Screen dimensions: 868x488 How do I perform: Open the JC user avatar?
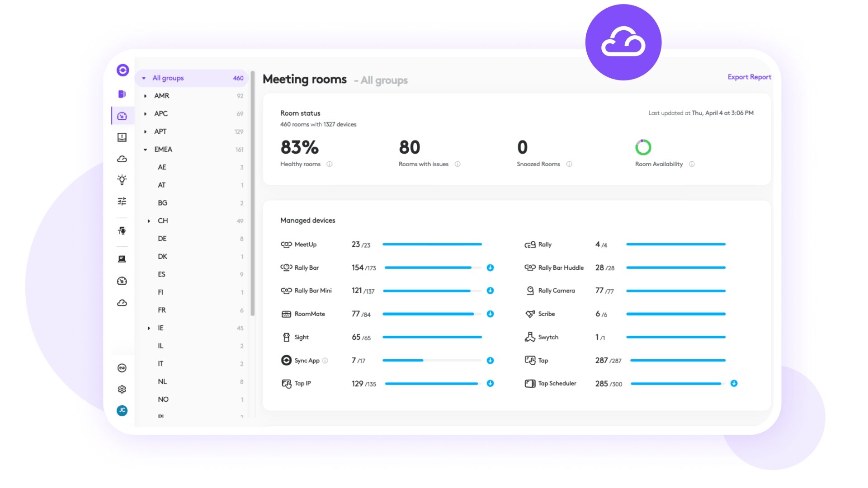click(122, 410)
